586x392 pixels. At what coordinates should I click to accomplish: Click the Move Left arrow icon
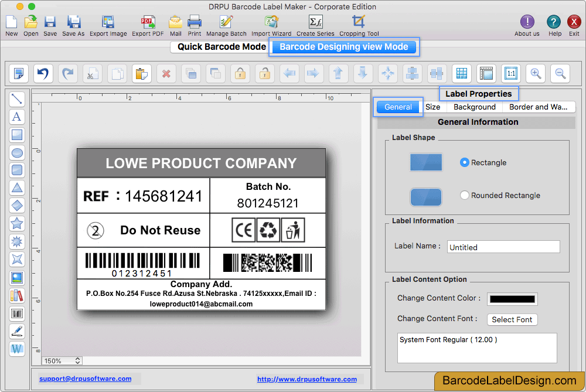tap(289, 73)
